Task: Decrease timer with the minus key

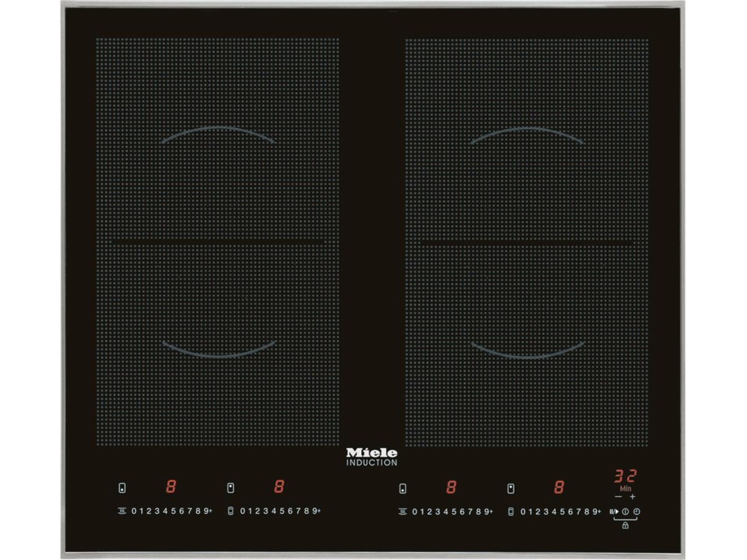Action: point(618,497)
